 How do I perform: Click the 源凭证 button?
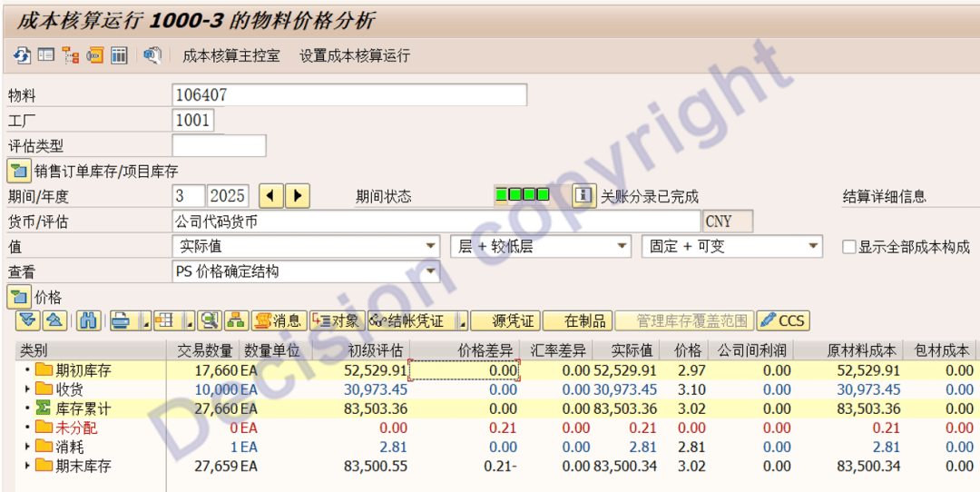(x=505, y=320)
